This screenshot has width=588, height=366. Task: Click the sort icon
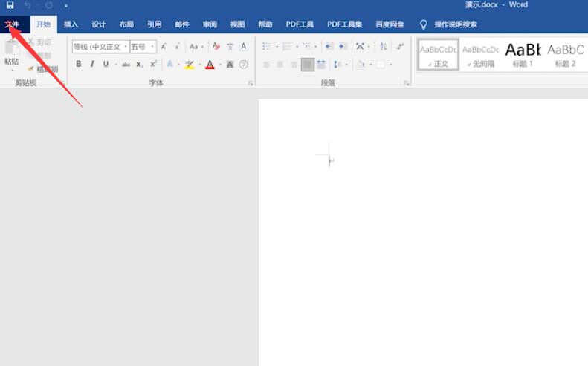[383, 47]
